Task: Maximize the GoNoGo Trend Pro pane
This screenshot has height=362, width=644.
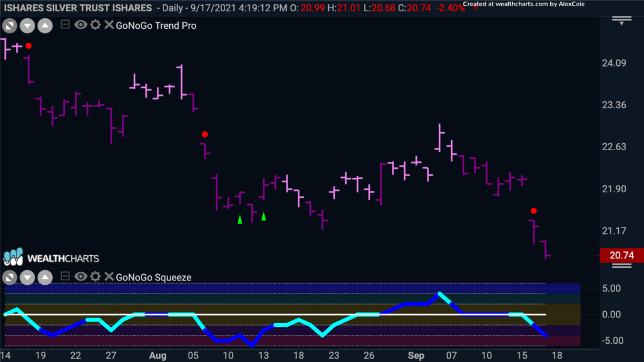Action: click(9, 26)
